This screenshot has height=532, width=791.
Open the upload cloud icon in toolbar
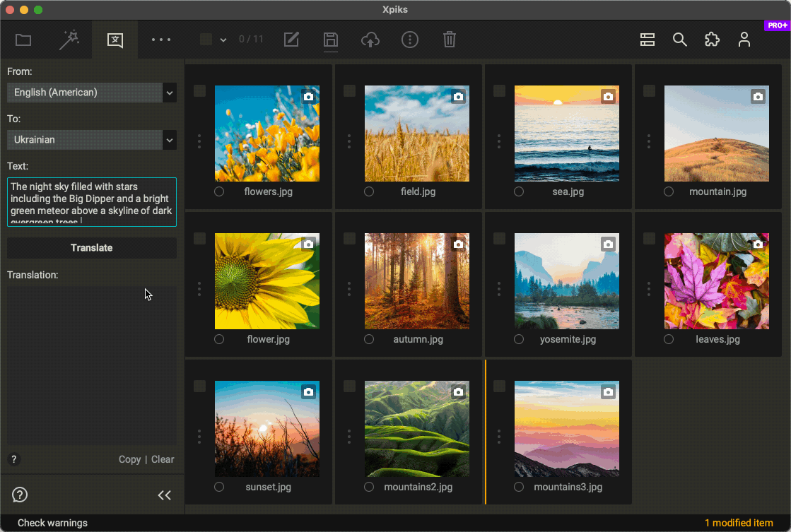pyautogui.click(x=370, y=40)
